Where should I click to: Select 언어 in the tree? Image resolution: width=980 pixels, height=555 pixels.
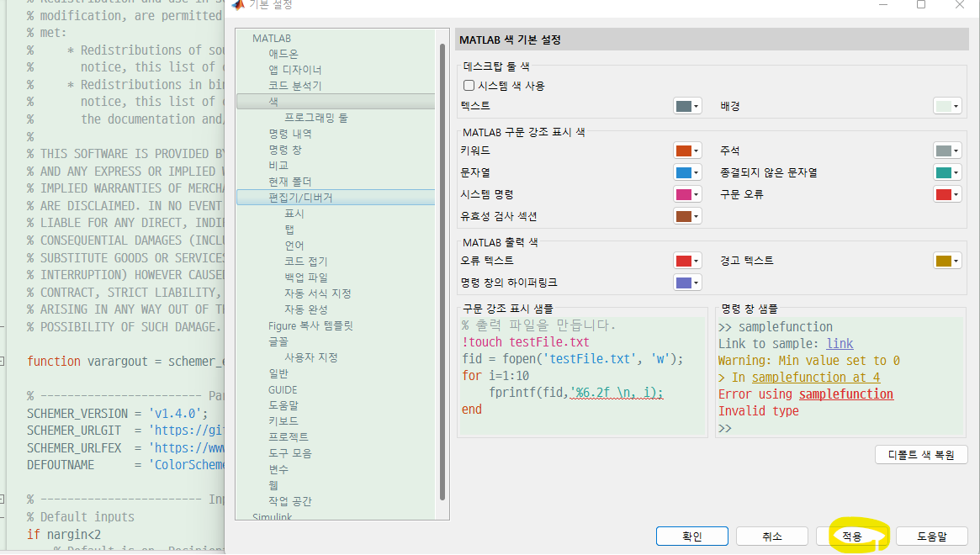tap(294, 246)
